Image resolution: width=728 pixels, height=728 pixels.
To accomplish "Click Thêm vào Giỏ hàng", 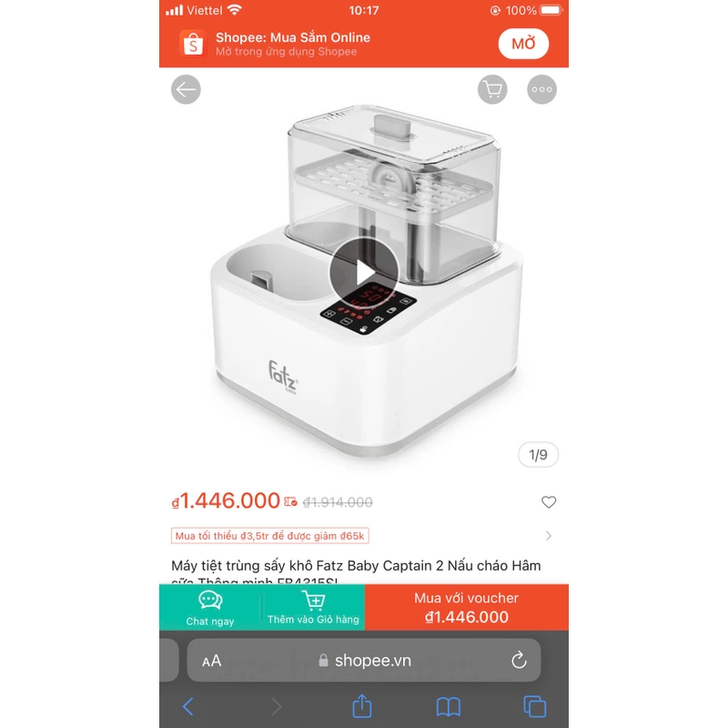I will point(313,608).
